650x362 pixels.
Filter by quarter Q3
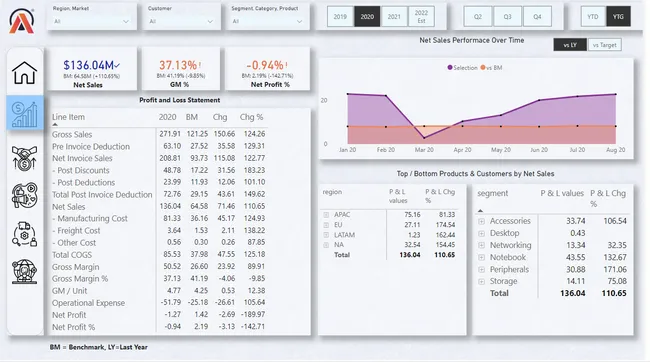507,17
